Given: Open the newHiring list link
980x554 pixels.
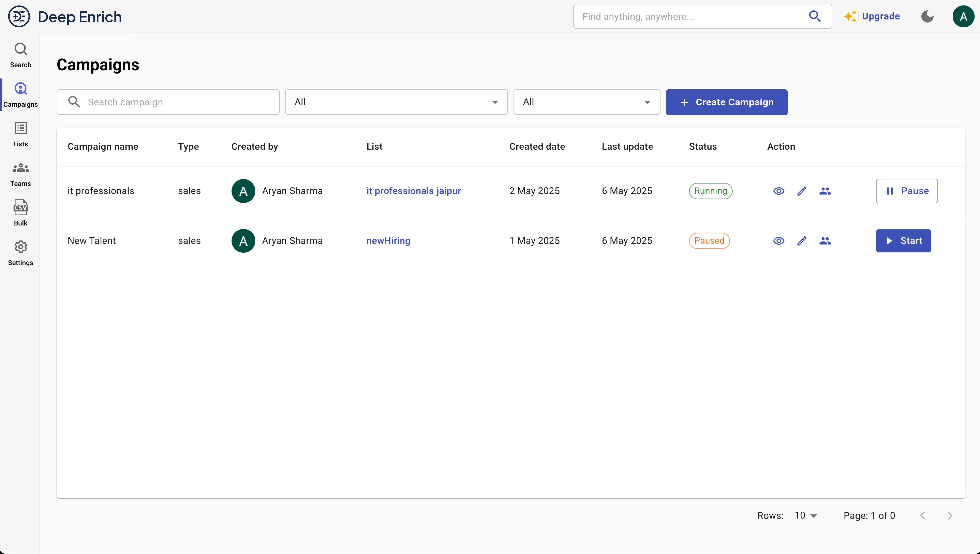Looking at the screenshot, I should pos(388,241).
